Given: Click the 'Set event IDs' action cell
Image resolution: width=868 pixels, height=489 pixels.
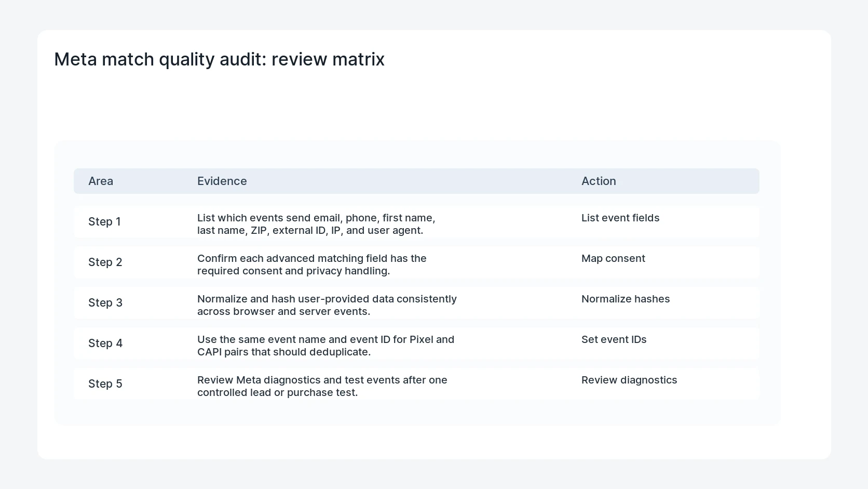Looking at the screenshot, I should point(614,339).
